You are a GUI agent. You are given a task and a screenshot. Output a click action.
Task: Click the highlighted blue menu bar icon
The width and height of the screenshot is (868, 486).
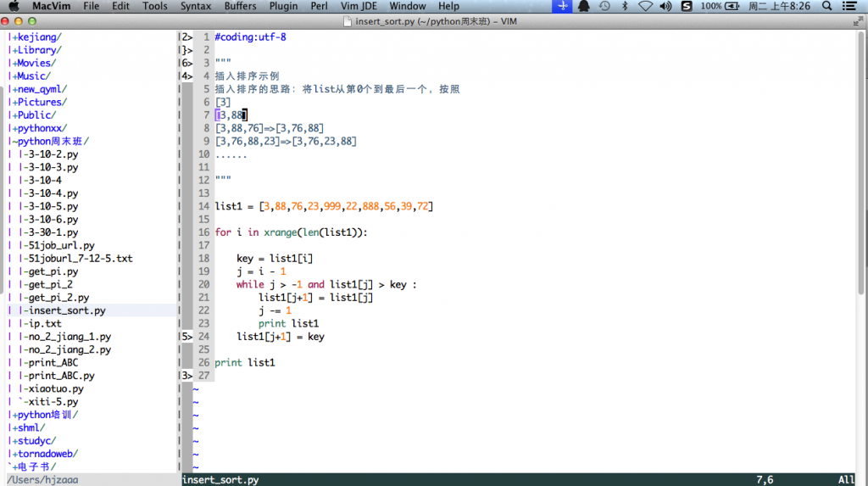coord(563,6)
